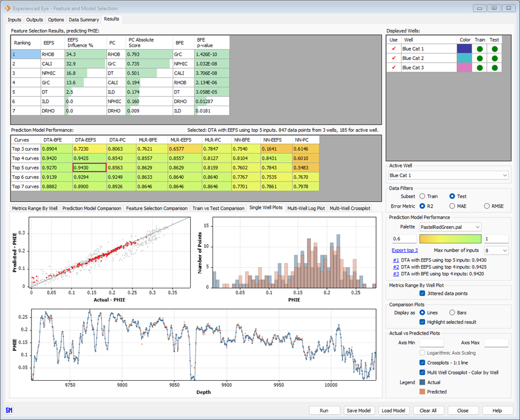Image resolution: width=520 pixels, height=420 pixels.
Task: Switch to the Multi-Well Crossplot tab
Action: tap(350, 208)
